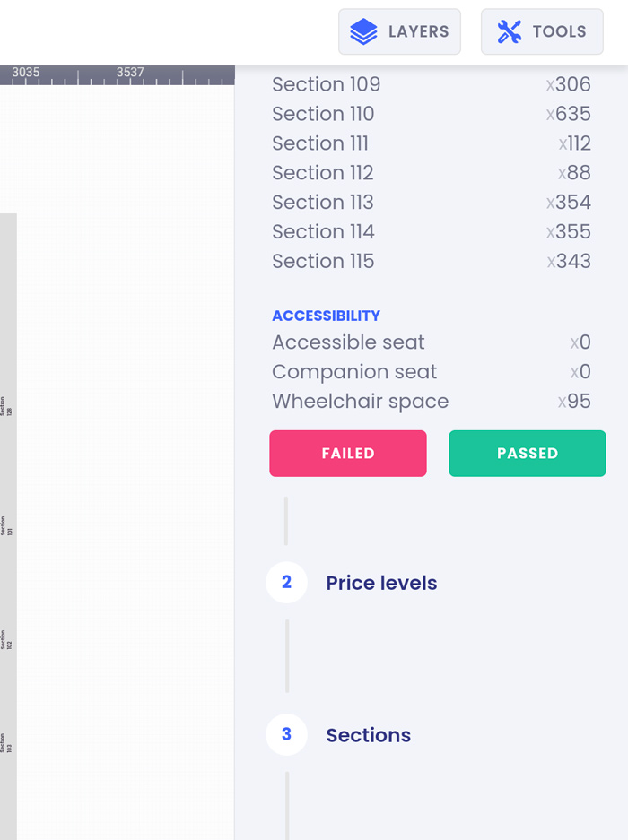
Task: Click the Companion seat row
Action: (432, 371)
